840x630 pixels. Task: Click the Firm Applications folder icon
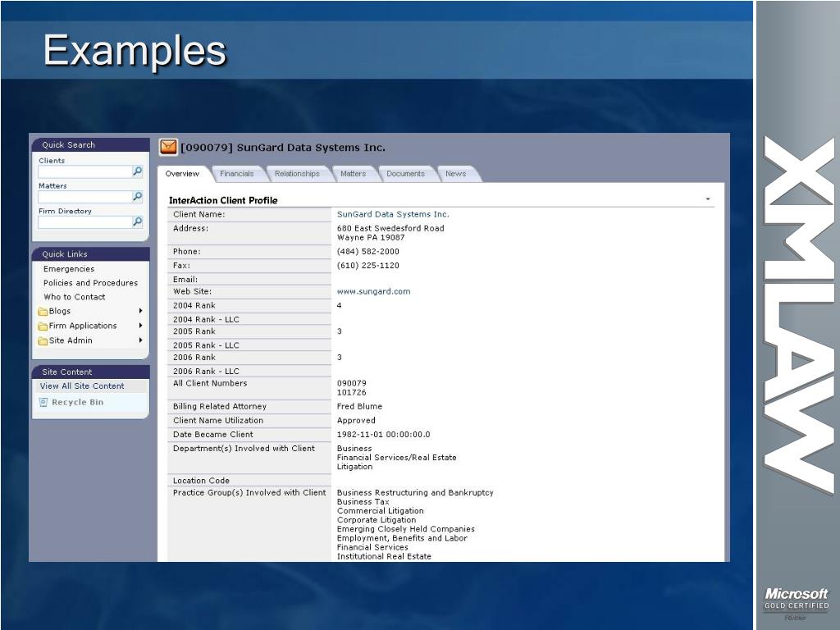[43, 326]
